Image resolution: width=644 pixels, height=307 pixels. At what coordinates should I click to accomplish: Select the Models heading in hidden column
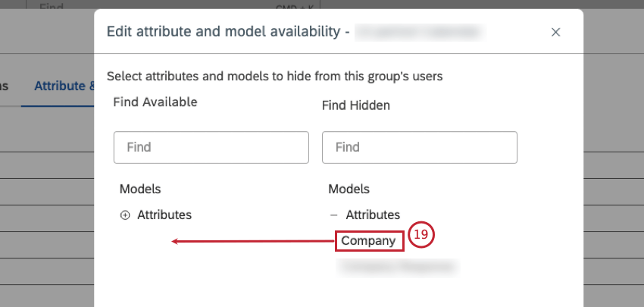tap(349, 189)
